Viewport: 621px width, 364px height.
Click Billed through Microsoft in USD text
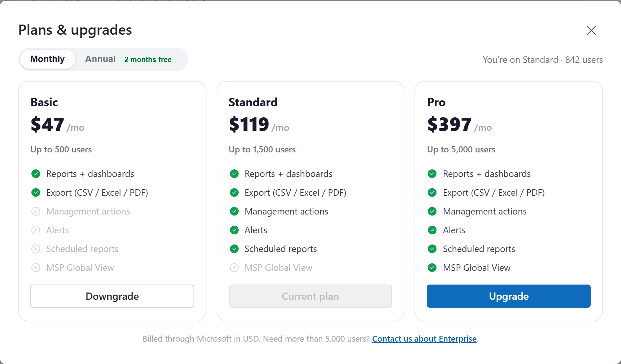201,339
